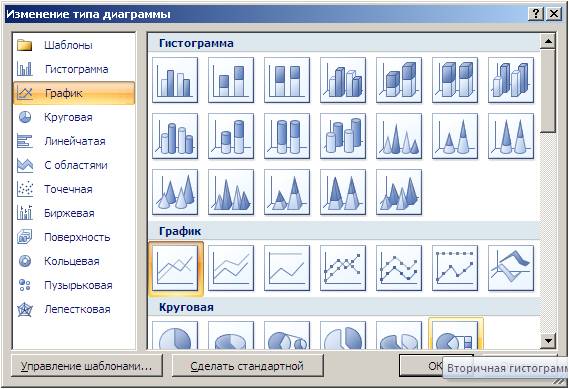Select the basic pie chart thumbnail
Screen dimensions: 569x389
pos(175,335)
